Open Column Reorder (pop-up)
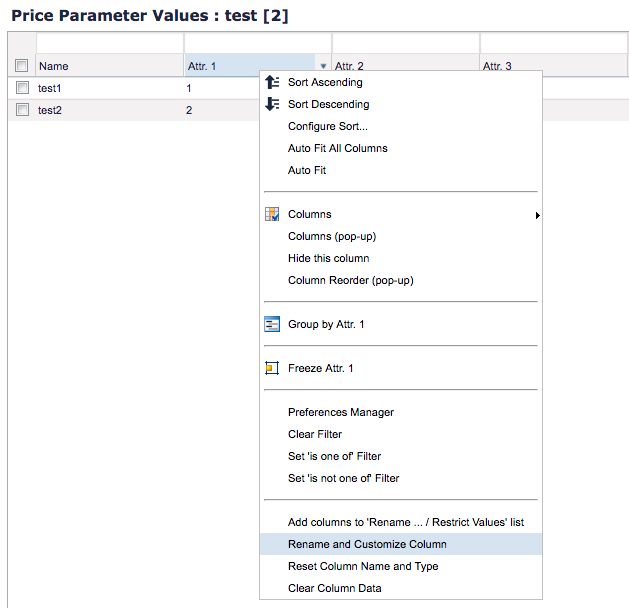This screenshot has width=629, height=608. [401, 280]
